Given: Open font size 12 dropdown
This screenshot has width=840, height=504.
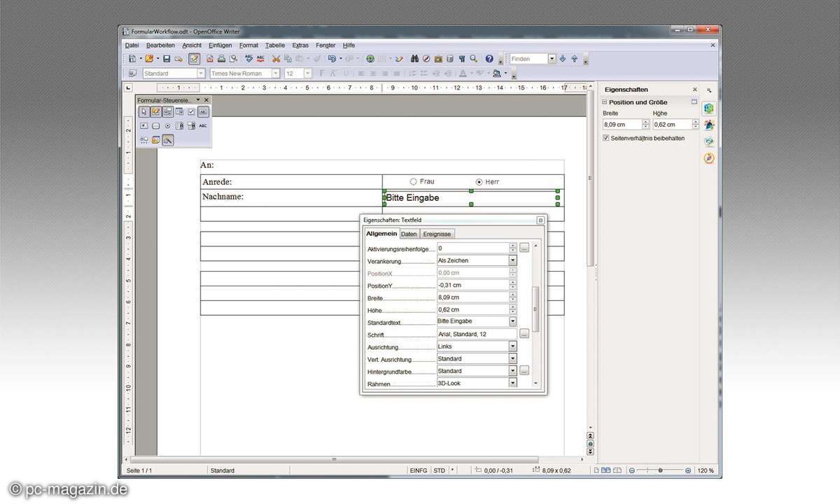Looking at the screenshot, I should tap(309, 73).
